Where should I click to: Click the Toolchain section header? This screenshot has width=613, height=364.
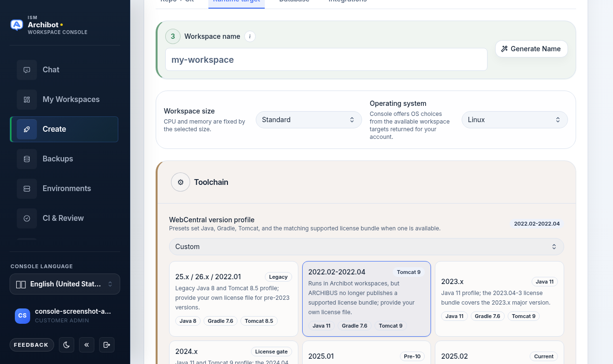coord(367,182)
